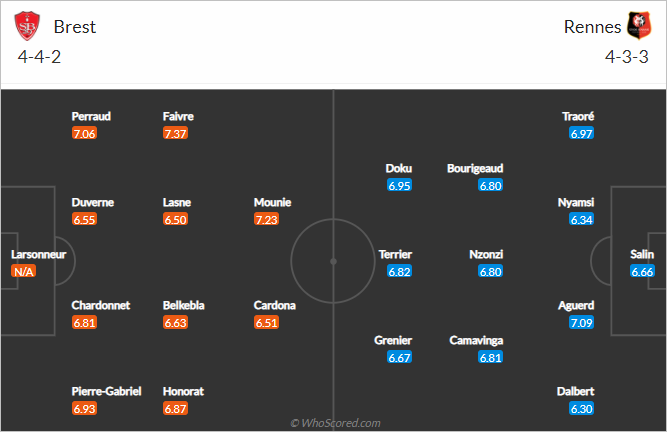Click Larsonneur's N/A rating badge
Viewport: 667px width, 432px height.
tap(23, 271)
